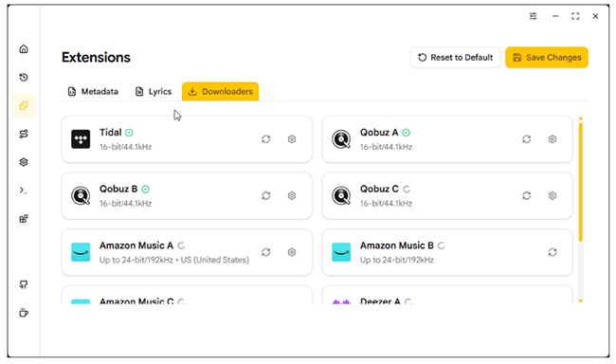Click the Qobuz A green status checkmark
The height and width of the screenshot is (364, 616).
407,133
